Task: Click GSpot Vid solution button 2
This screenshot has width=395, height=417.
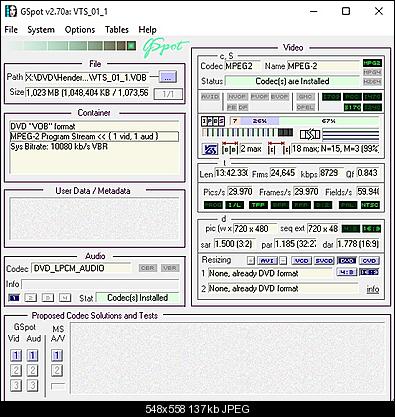Action: (16, 370)
